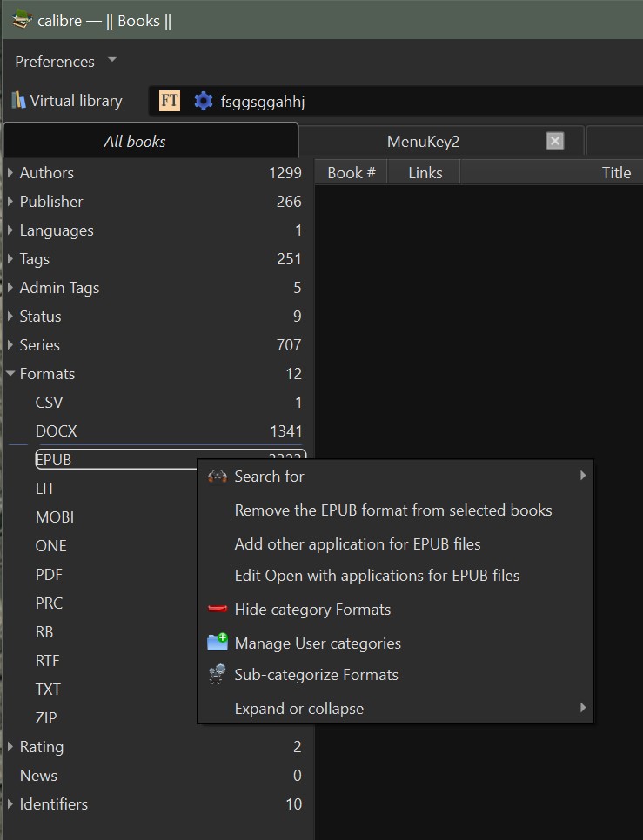Click the blue gear icon beside search

coord(203,101)
